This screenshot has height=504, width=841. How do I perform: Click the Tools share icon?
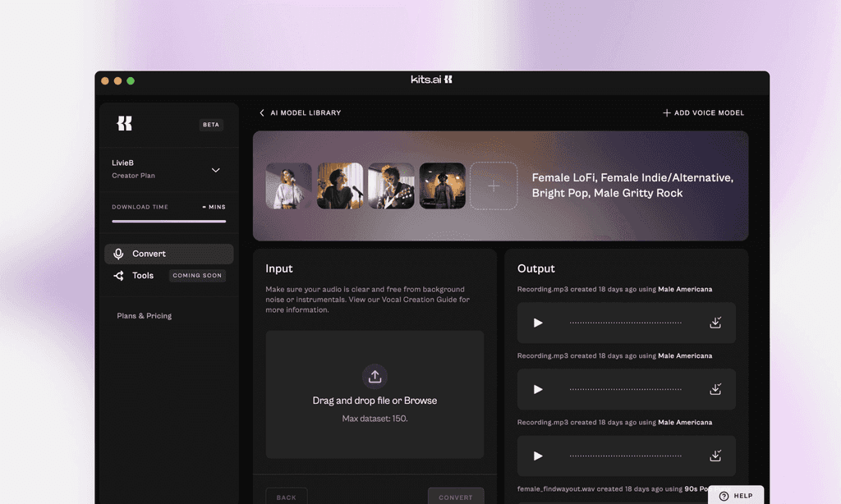(117, 276)
